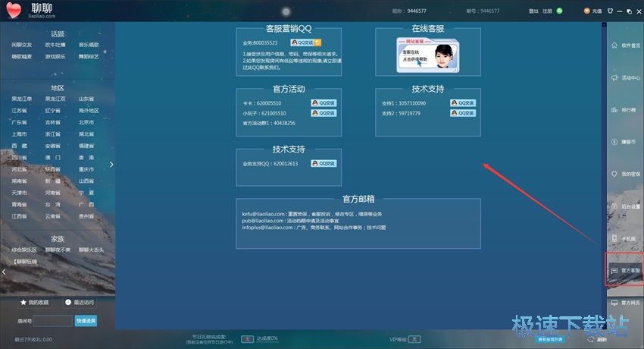
Task: Click QQ交谈 button for 支持1:1057310090
Action: pyautogui.click(x=463, y=102)
